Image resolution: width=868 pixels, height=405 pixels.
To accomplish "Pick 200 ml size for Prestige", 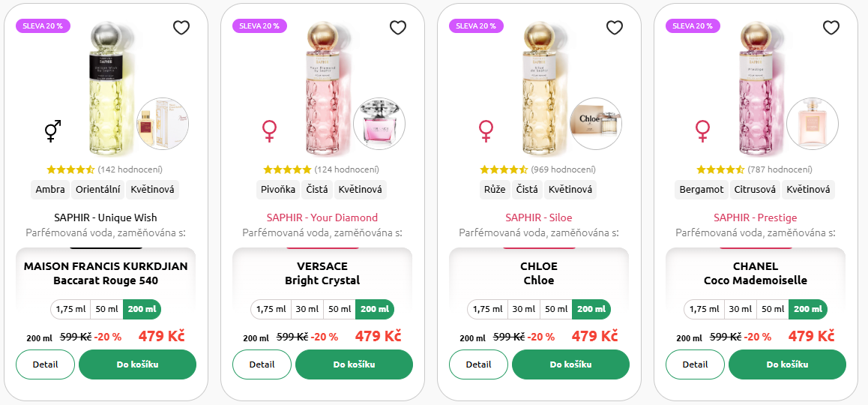I will 808,309.
